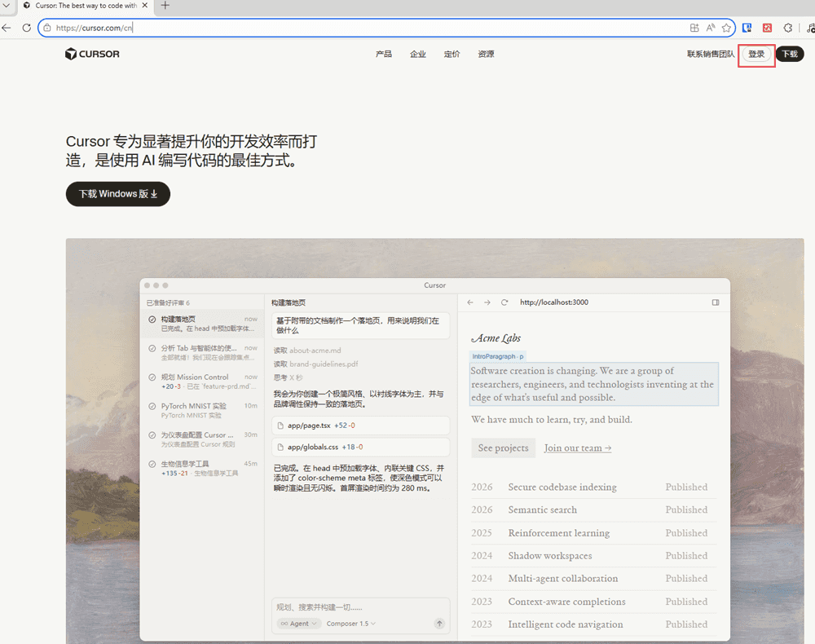This screenshot has height=644, width=815.
Task: Follow the 联系销售团队 link
Action: [x=710, y=55]
